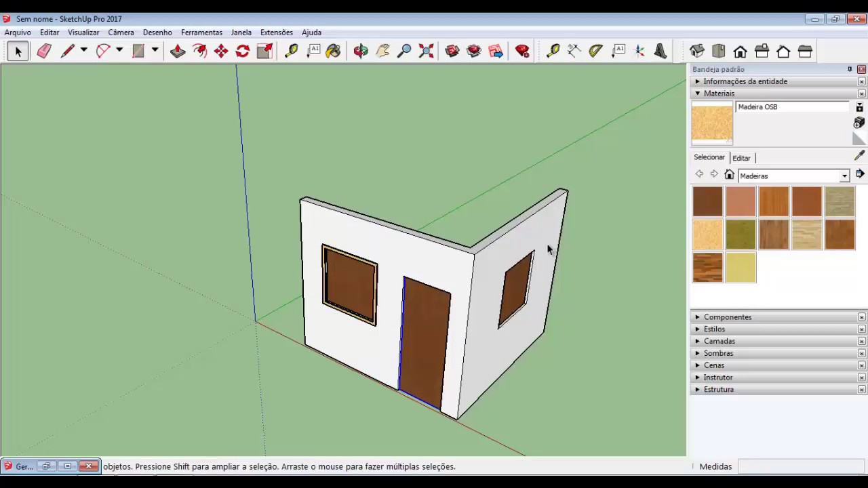Switch to the Editar tab in Materiais

pos(741,158)
